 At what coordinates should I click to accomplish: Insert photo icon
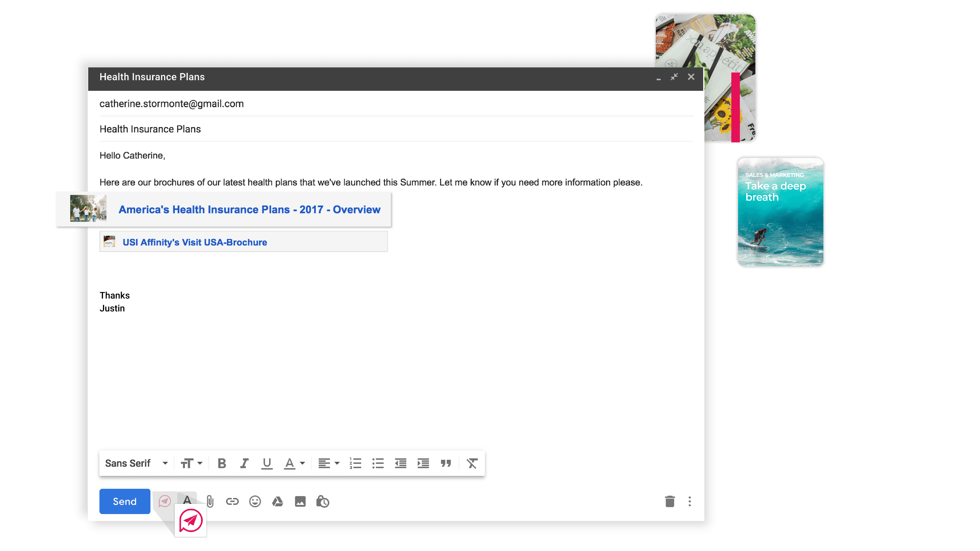[x=300, y=501]
